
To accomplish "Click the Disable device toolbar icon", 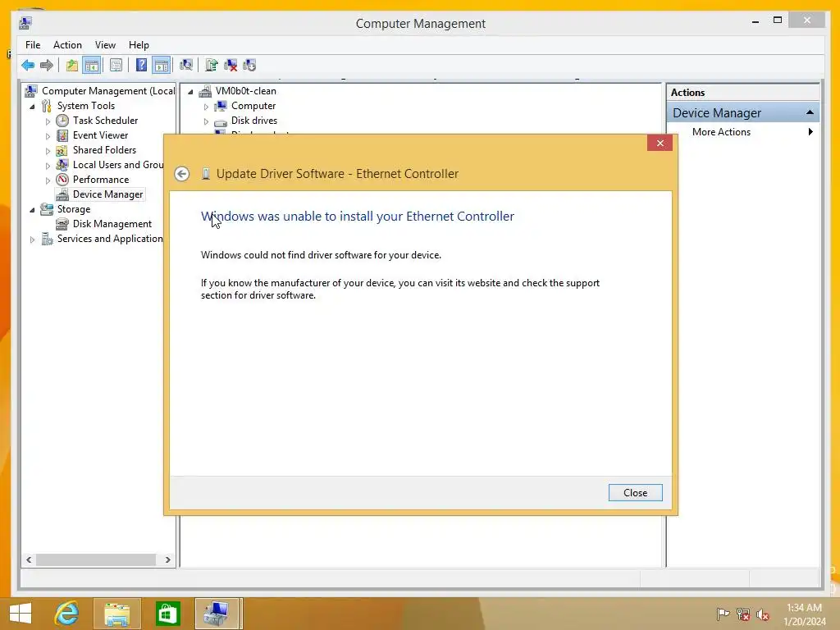I will click(x=249, y=66).
